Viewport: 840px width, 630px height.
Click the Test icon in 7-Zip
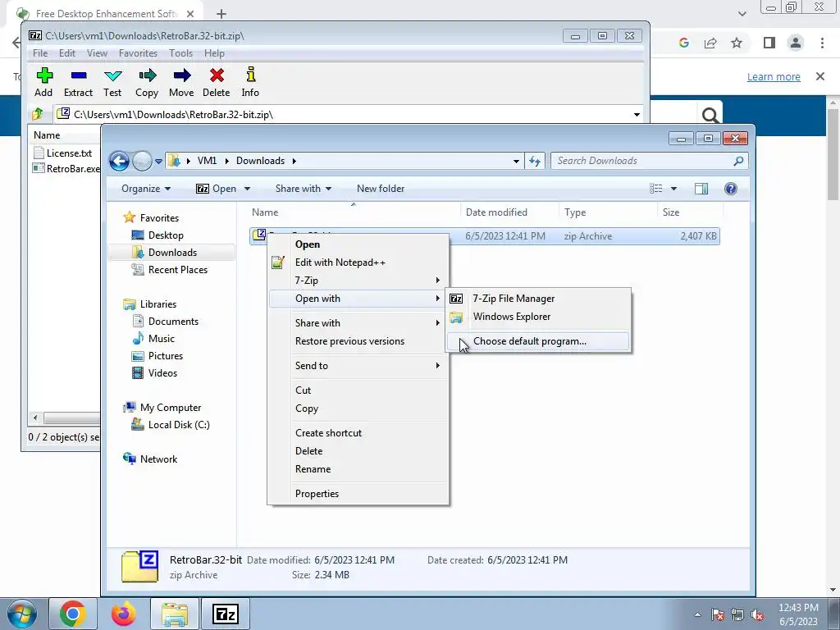tap(112, 75)
